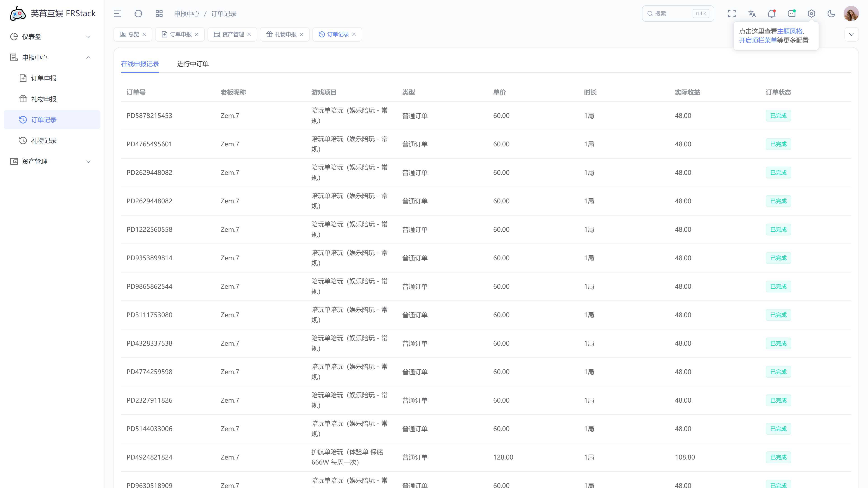The height and width of the screenshot is (488, 868).
Task: Open language translation icon
Action: 752,14
